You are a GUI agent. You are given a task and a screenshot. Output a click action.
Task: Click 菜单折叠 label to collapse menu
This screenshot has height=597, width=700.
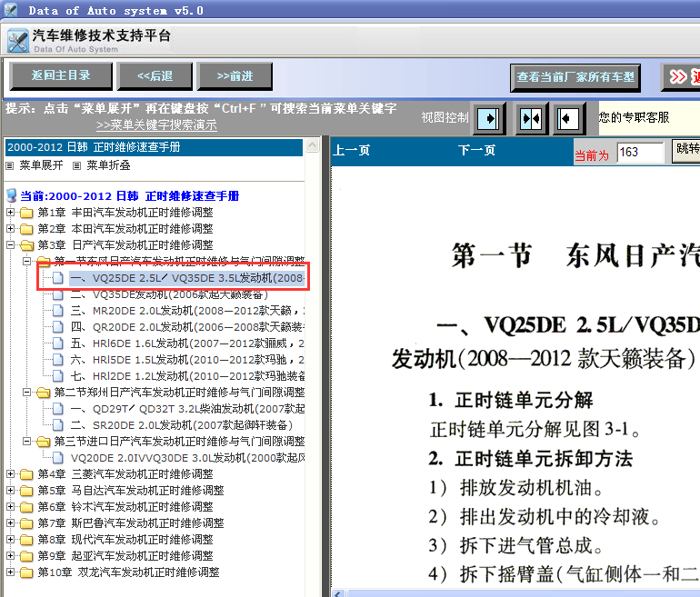tap(108, 165)
